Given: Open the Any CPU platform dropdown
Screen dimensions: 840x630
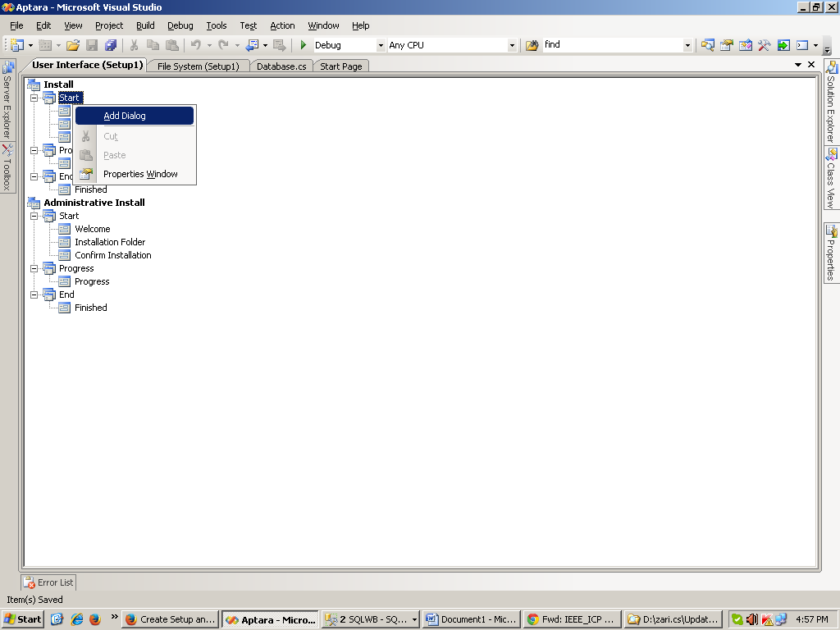Looking at the screenshot, I should 512,46.
